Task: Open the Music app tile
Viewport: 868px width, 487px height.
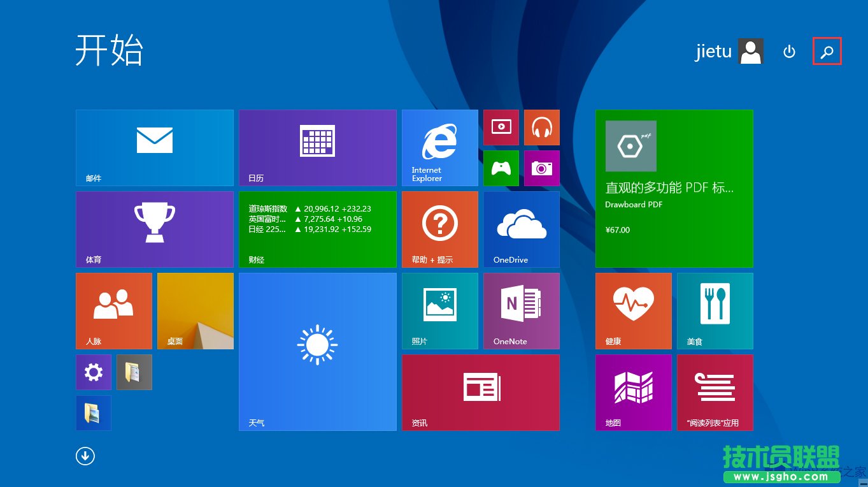Action: 541,127
